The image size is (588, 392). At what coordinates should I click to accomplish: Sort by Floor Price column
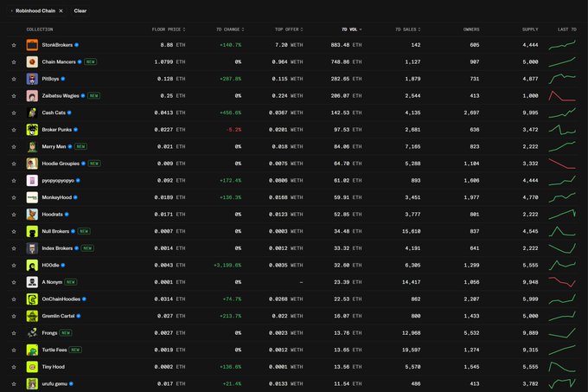tap(169, 29)
